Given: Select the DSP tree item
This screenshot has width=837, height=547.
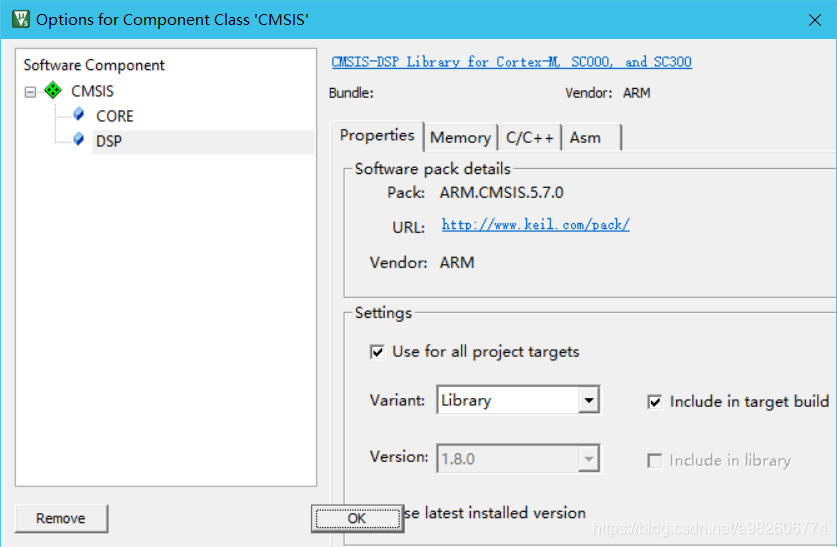Looking at the screenshot, I should click(108, 141).
